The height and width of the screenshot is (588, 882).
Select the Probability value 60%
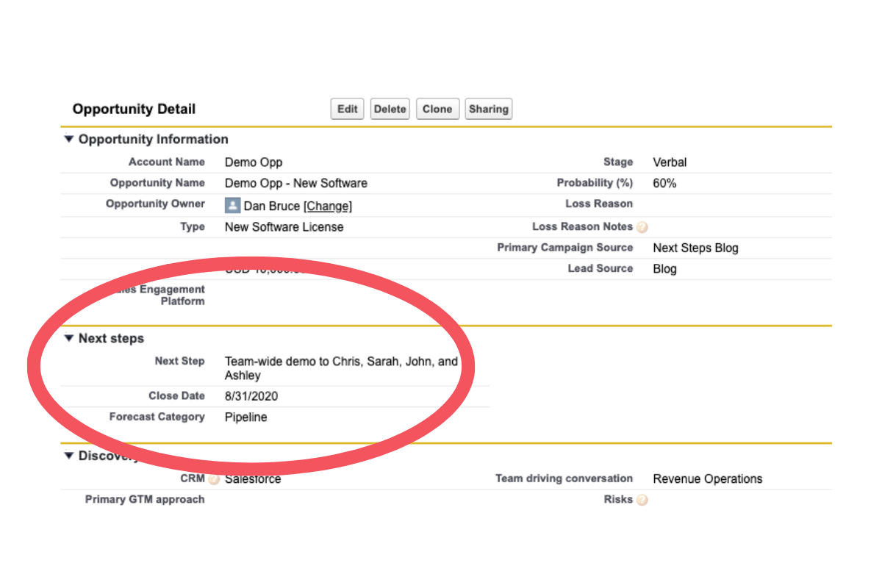point(664,183)
